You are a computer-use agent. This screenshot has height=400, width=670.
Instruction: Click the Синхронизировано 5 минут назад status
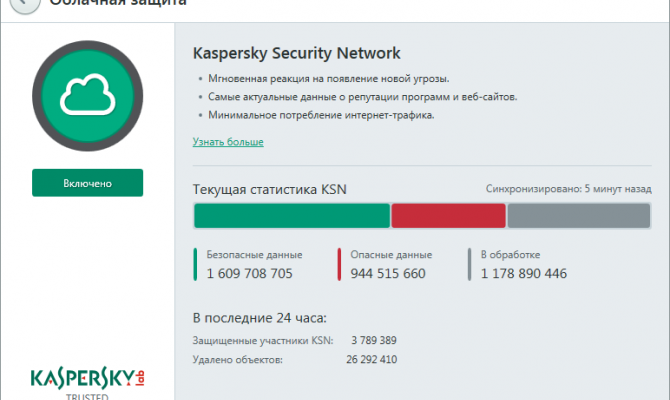[x=568, y=188]
